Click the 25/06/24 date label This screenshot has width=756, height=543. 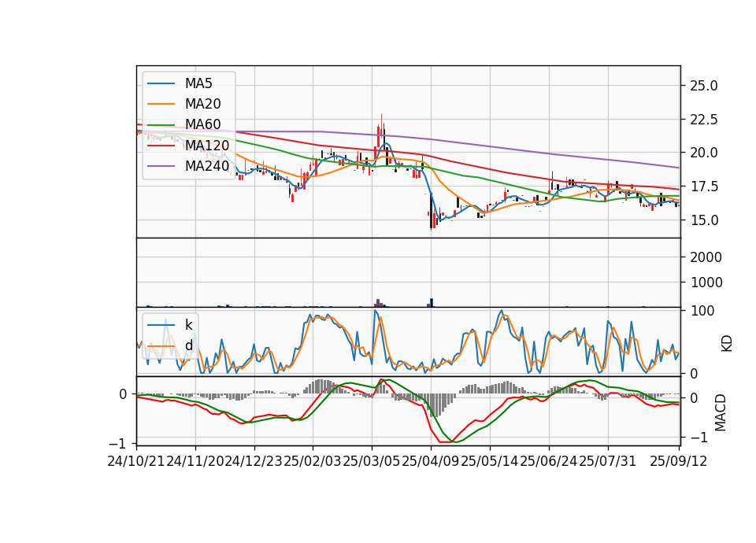pos(549,461)
